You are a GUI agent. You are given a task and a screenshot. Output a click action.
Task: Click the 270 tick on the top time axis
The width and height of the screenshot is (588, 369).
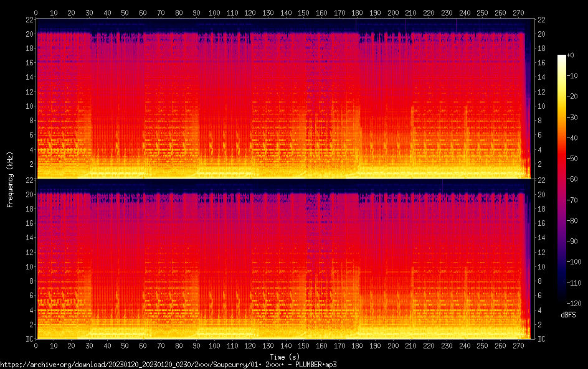[x=519, y=12]
